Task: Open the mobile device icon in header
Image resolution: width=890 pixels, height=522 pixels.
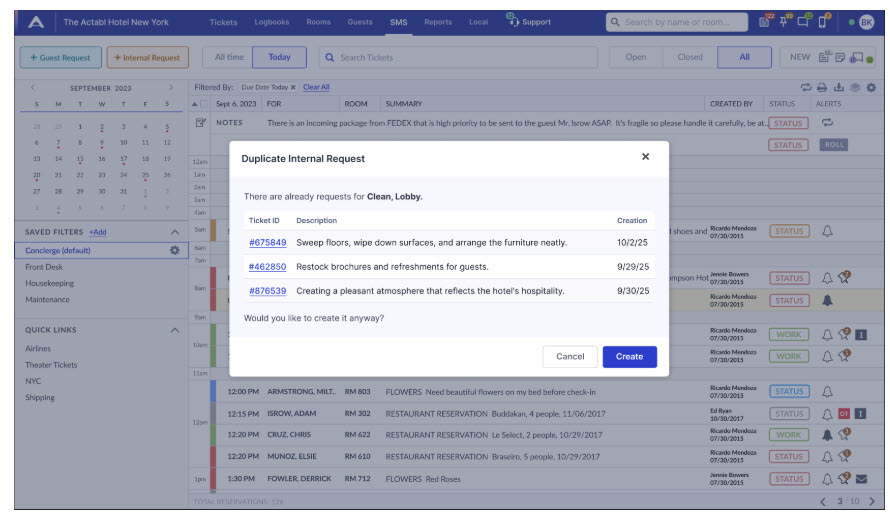Action: [x=822, y=22]
